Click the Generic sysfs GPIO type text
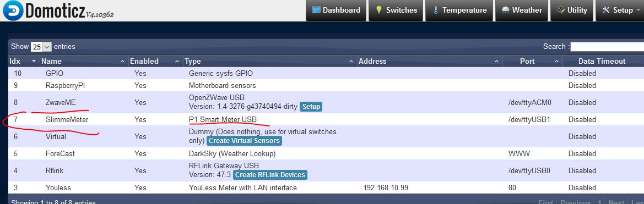 221,74
